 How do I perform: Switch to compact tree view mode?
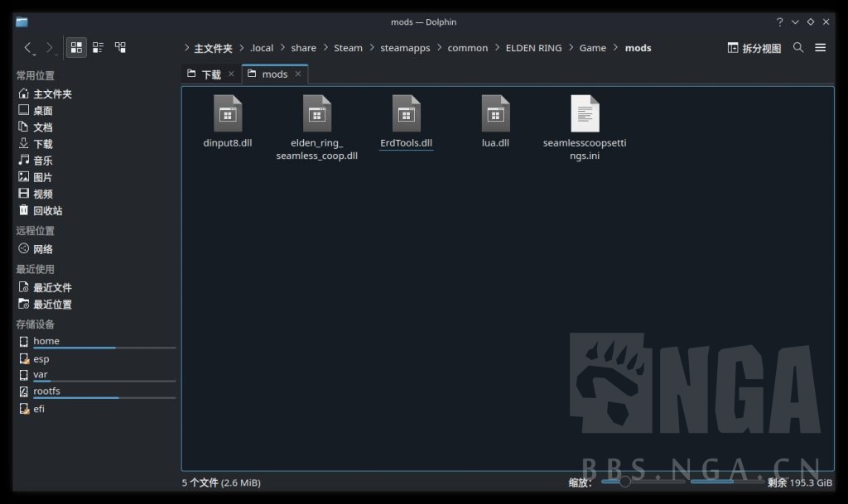(x=119, y=47)
